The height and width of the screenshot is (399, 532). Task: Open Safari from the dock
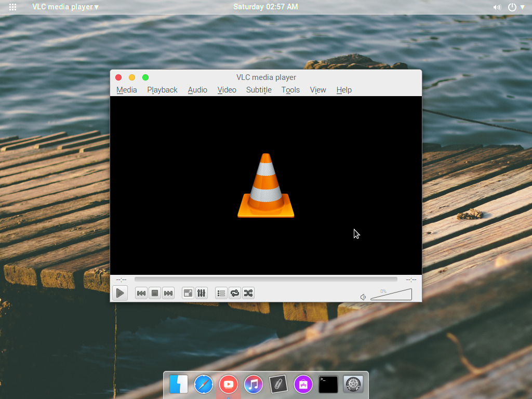[x=203, y=384]
